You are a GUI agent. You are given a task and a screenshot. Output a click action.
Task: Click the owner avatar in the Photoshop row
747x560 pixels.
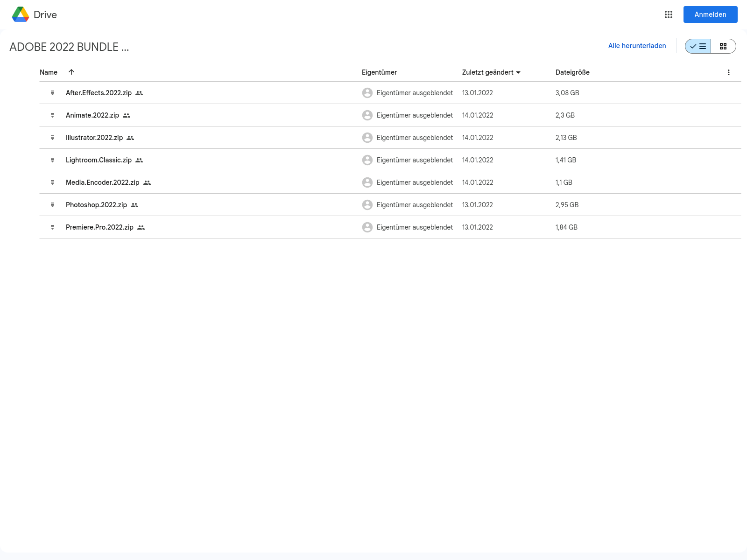[x=367, y=205]
